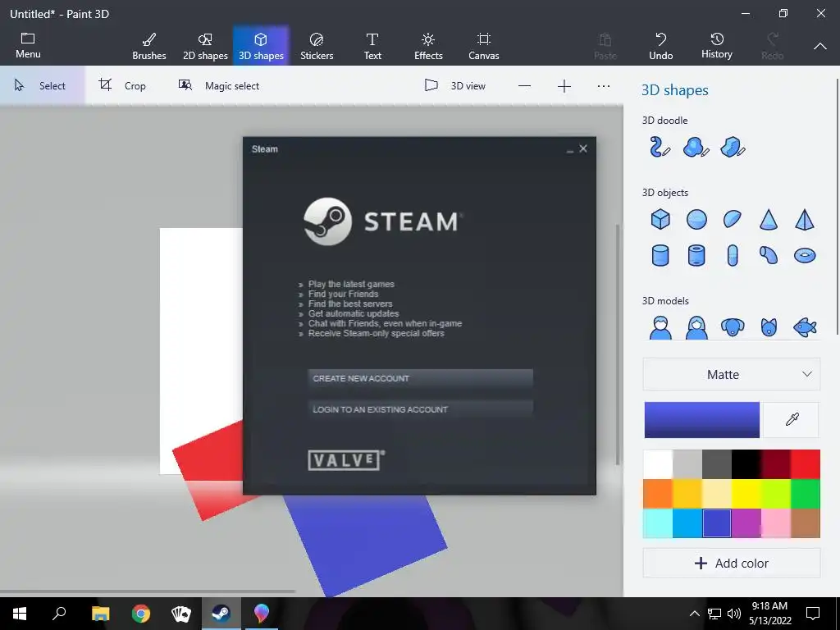Show hidden system tray icons
The height and width of the screenshot is (630, 840).
(694, 614)
